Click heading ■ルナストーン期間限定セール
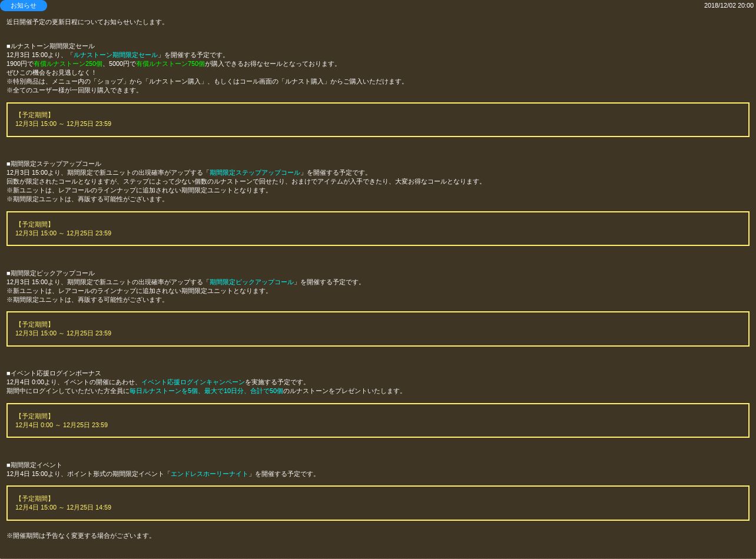Screen dimensions: 756x559 [51, 46]
